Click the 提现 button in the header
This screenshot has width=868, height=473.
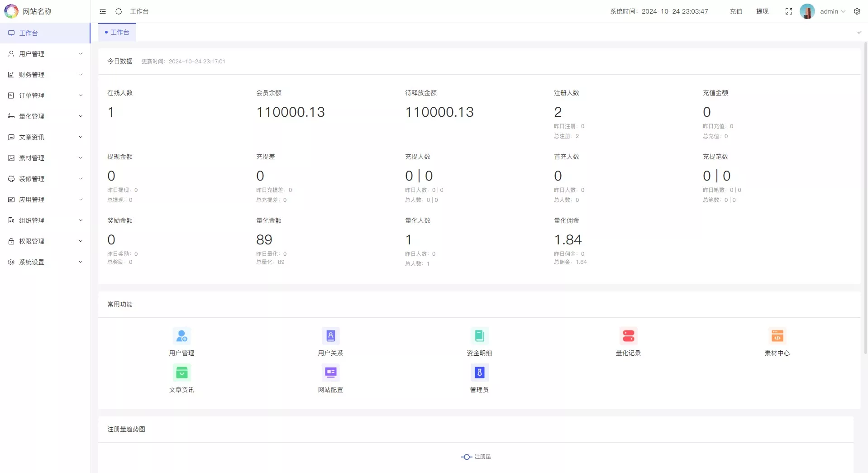tap(763, 11)
